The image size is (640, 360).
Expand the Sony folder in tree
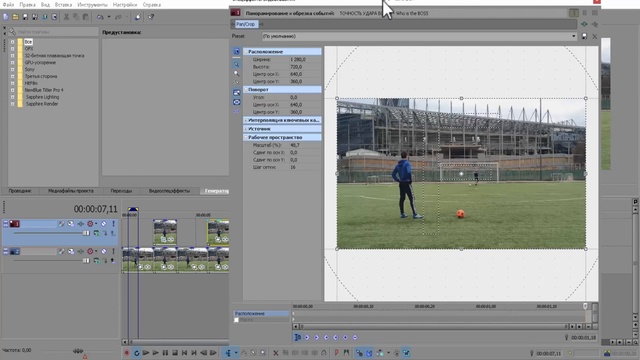[x=12, y=69]
